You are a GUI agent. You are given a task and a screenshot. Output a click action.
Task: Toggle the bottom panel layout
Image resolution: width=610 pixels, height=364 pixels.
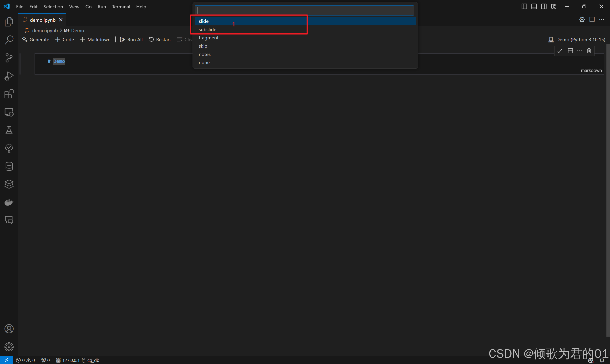[534, 7]
